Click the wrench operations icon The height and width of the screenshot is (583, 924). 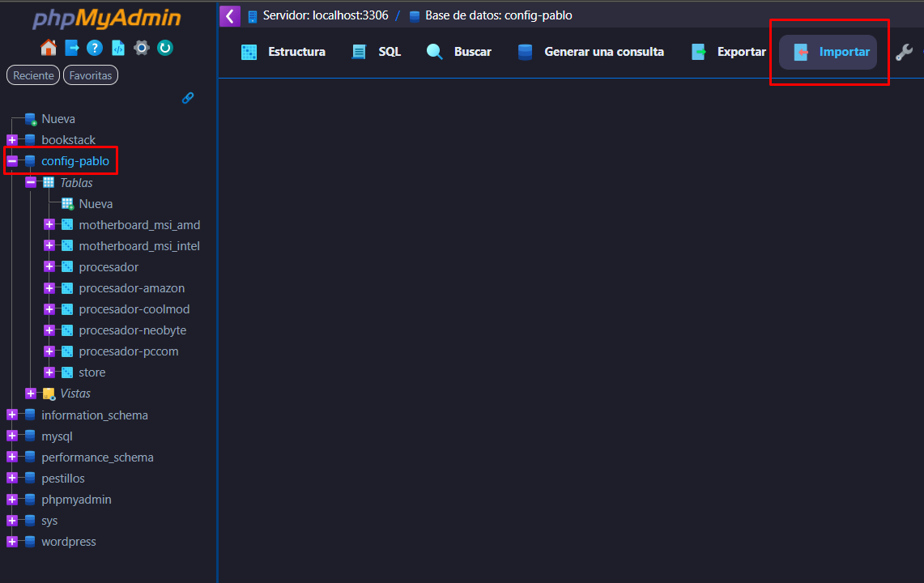(904, 53)
